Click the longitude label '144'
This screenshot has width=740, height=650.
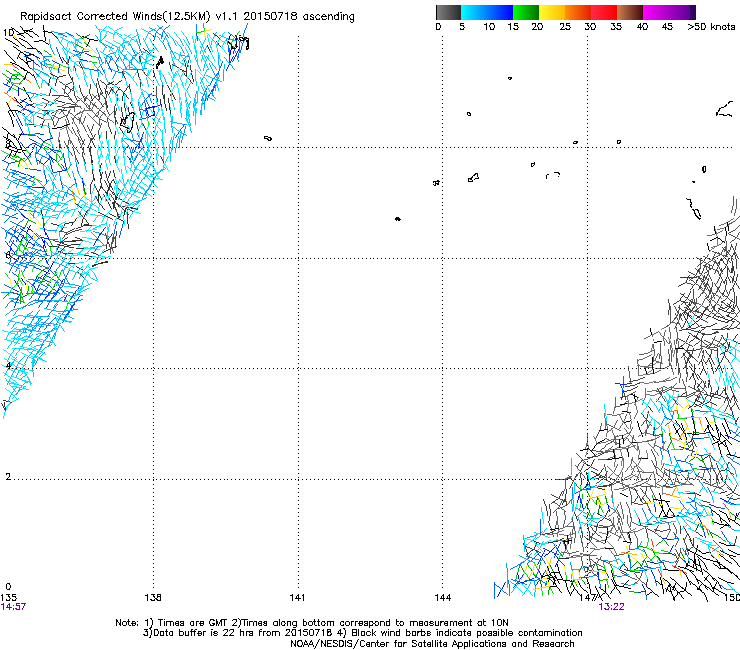(443, 598)
